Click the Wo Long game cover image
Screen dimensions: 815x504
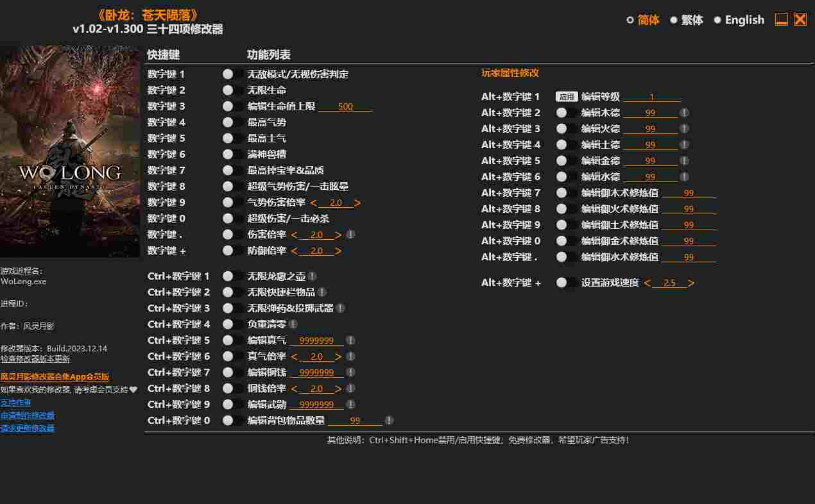click(70, 151)
